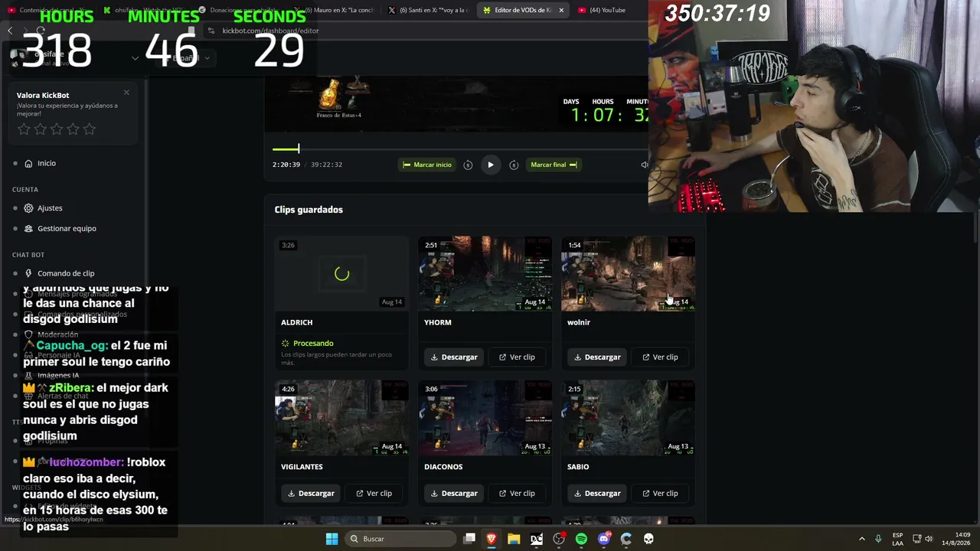Open Discord from the taskbar
Image resolution: width=980 pixels, height=551 pixels.
(x=604, y=539)
